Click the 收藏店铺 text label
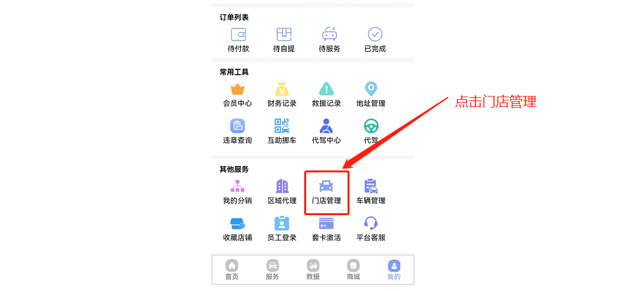This screenshot has height=291, width=644. [238, 238]
